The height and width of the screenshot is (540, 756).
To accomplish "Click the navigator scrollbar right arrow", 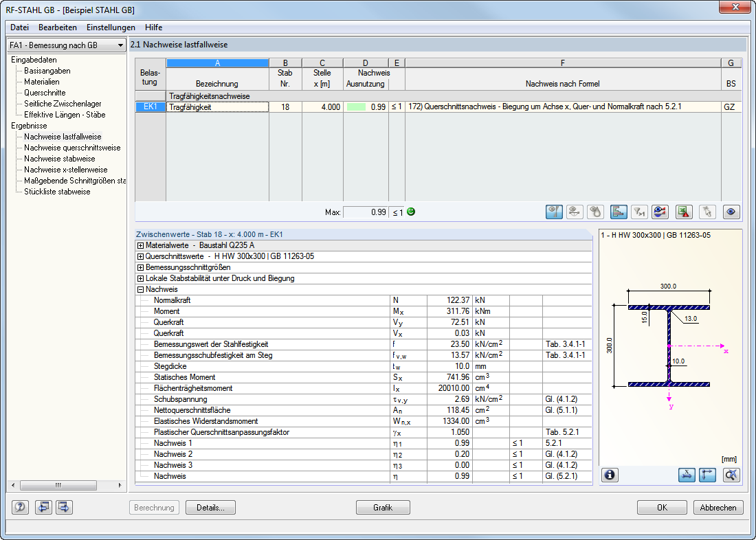I will pyautogui.click(x=120, y=486).
